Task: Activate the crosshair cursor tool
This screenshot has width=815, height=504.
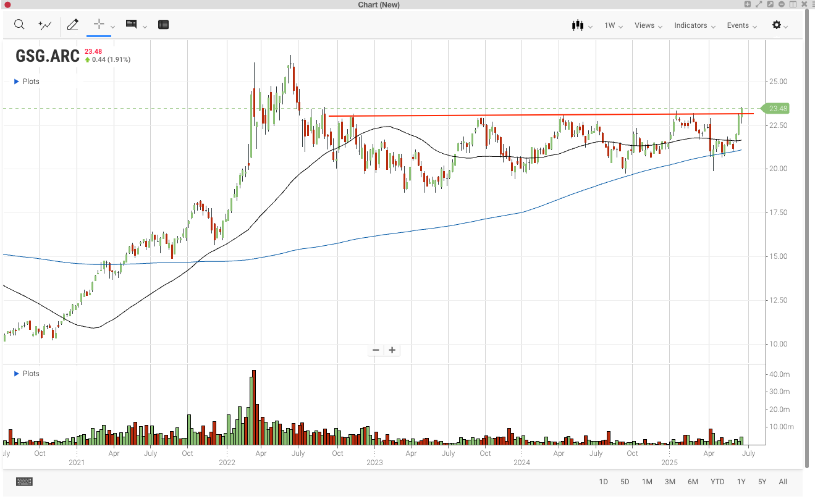Action: 98,25
